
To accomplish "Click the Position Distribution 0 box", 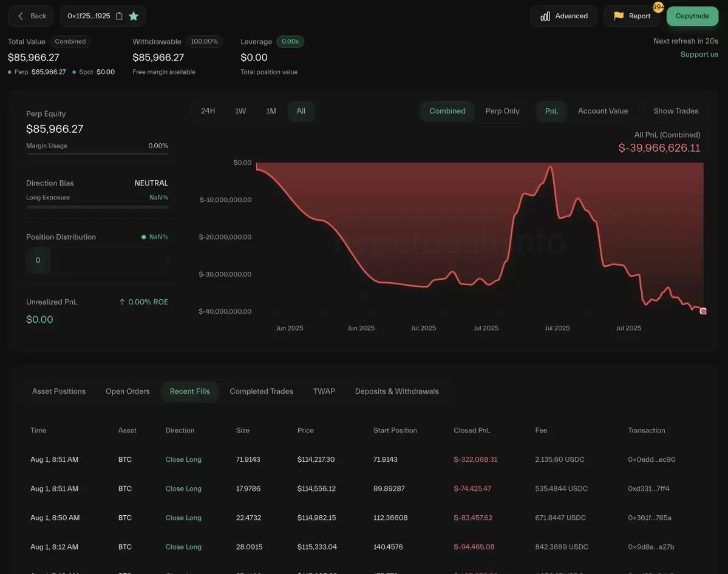I will [x=38, y=260].
